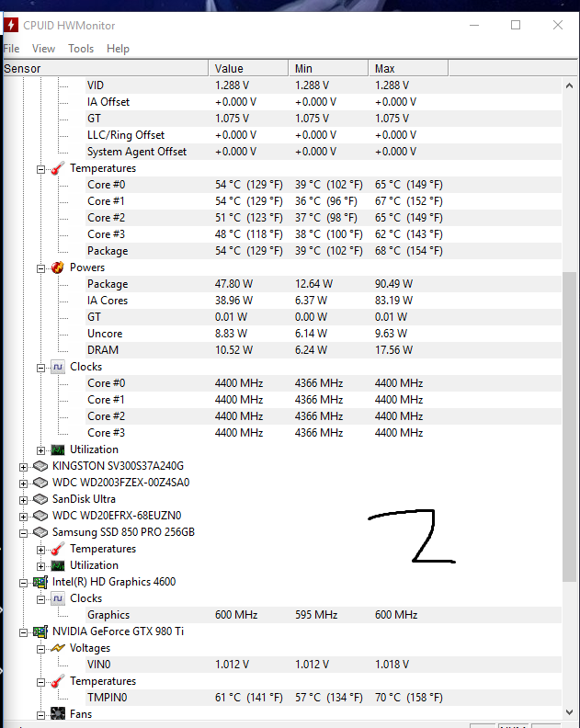Image resolution: width=580 pixels, height=728 pixels.
Task: Click the Samsung SSD Temperatures thermometer icon
Action: coord(58,549)
